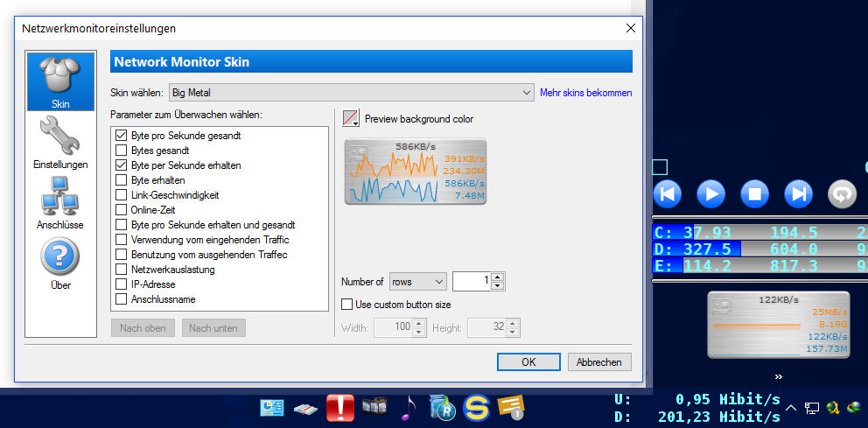
Task: Open the Einstellungen wrench page
Action: pos(60,143)
